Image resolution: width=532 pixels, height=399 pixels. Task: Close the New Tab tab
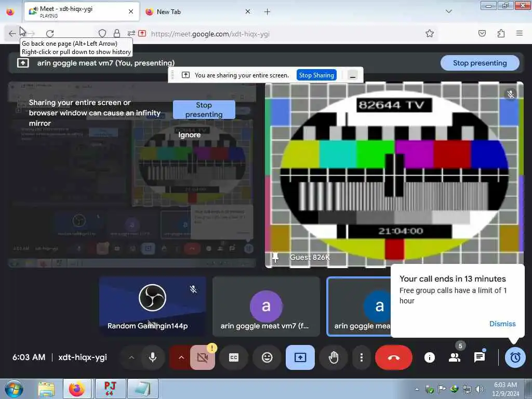(248, 12)
